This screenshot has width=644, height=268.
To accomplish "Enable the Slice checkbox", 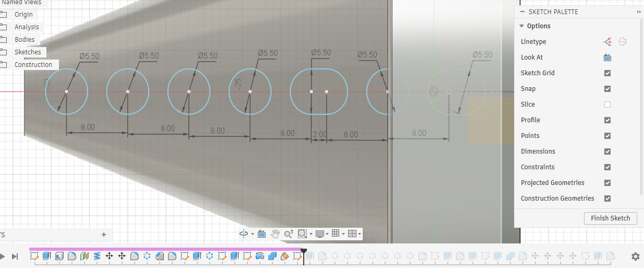I will pos(607,104).
